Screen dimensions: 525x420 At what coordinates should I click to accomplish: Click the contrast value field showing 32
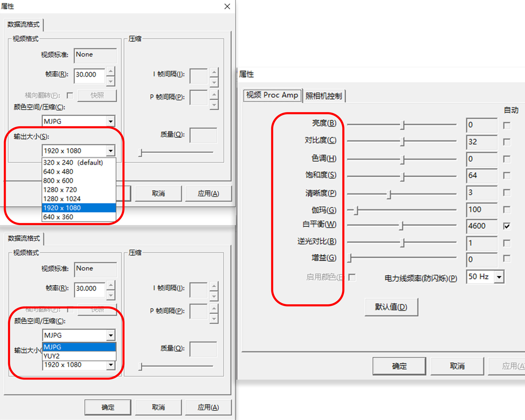(481, 142)
